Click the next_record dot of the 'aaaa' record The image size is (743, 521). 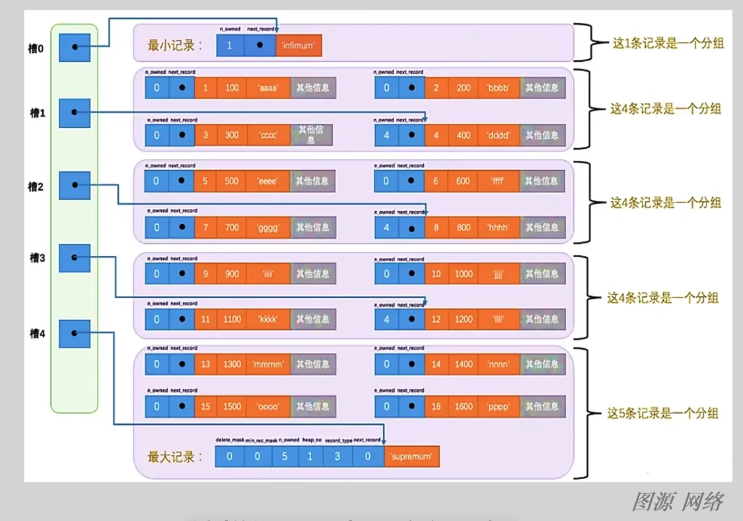[181, 88]
